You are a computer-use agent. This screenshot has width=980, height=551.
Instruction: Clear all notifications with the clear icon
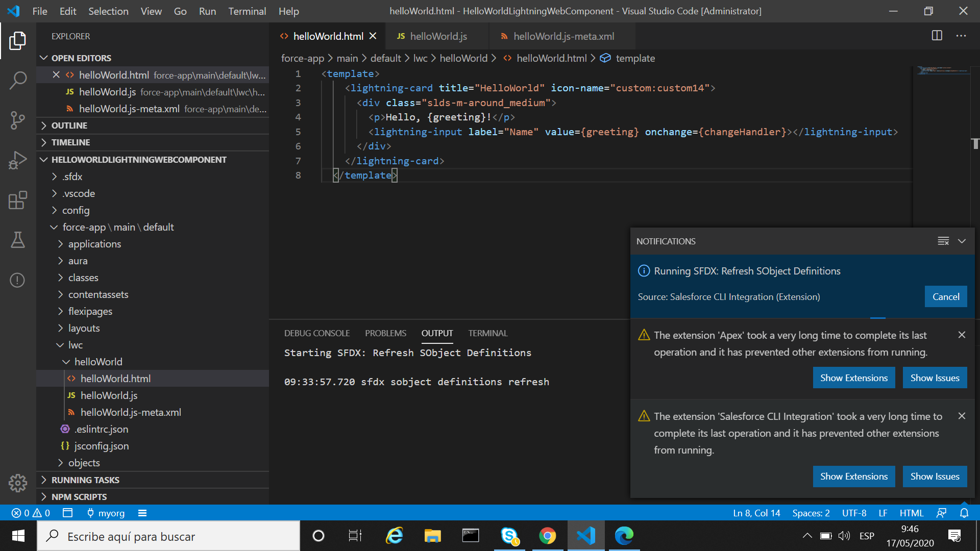pyautogui.click(x=943, y=241)
